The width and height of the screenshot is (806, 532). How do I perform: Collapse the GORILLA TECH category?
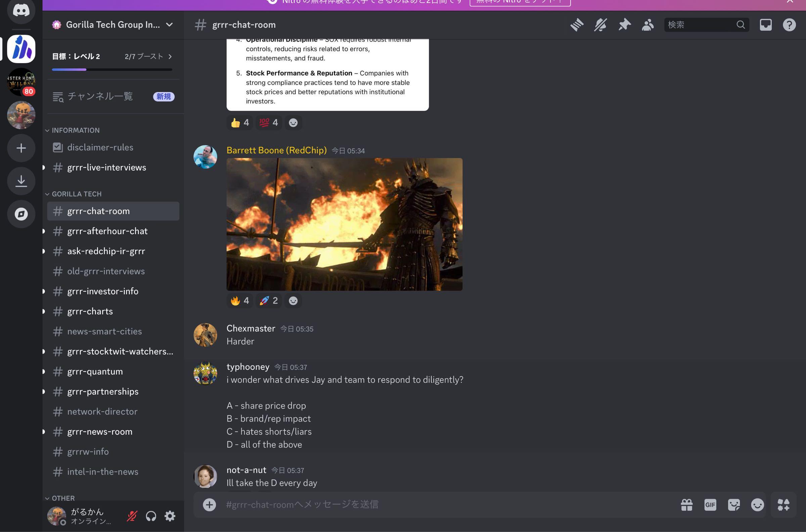76,194
